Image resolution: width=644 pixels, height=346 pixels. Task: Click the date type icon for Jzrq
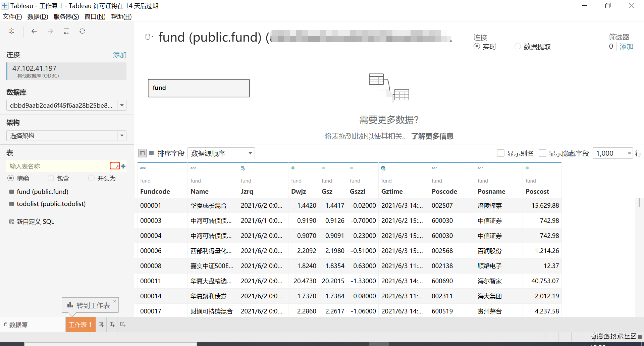tap(243, 168)
